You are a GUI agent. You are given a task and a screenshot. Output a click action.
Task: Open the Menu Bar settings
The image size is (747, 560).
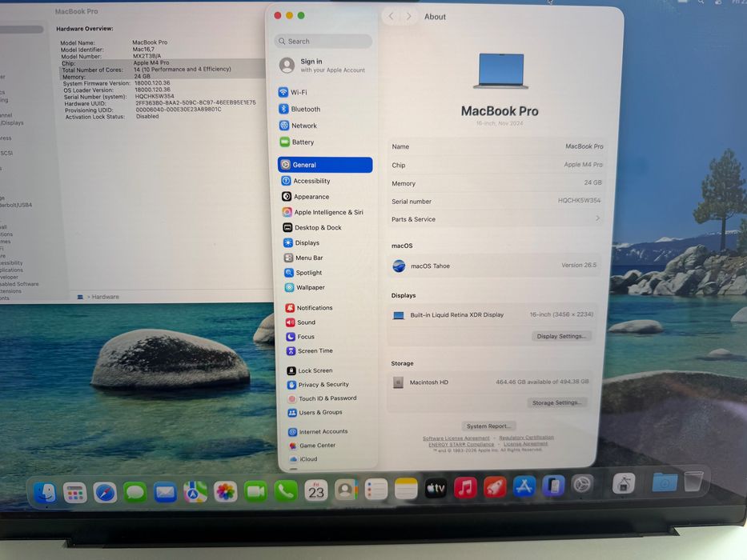tap(327, 258)
